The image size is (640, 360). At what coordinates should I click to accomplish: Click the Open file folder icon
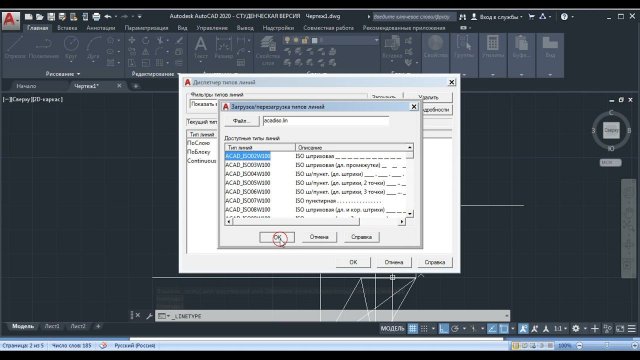coord(40,17)
